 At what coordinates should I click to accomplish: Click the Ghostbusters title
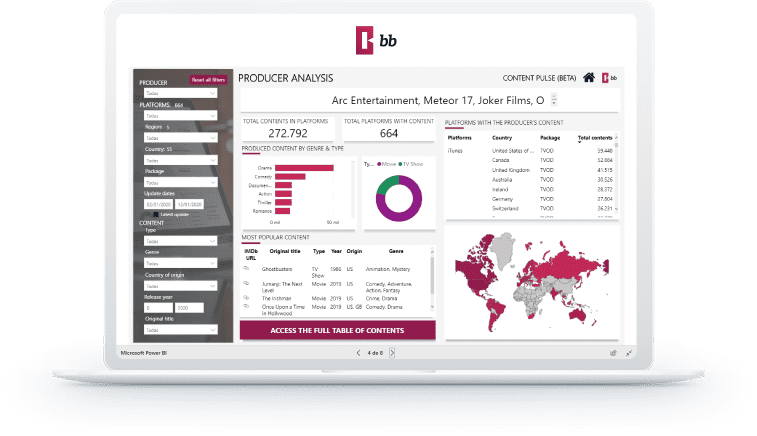click(277, 269)
